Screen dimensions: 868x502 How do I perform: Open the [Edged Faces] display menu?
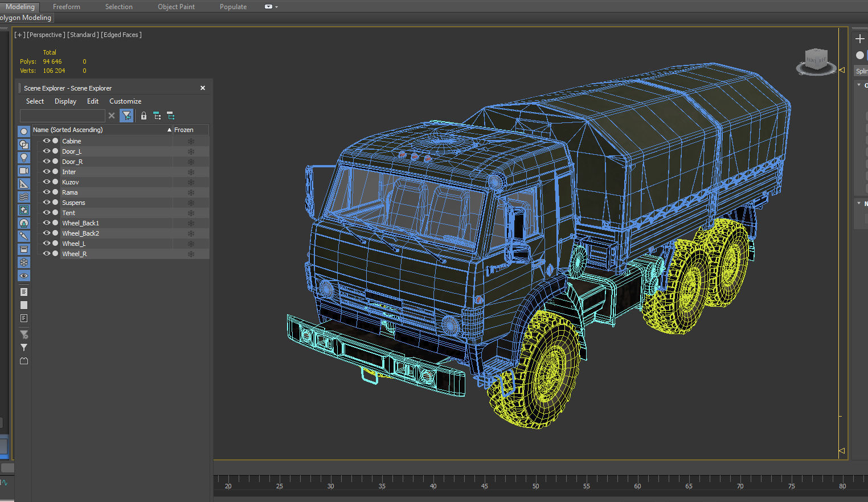[x=121, y=35]
